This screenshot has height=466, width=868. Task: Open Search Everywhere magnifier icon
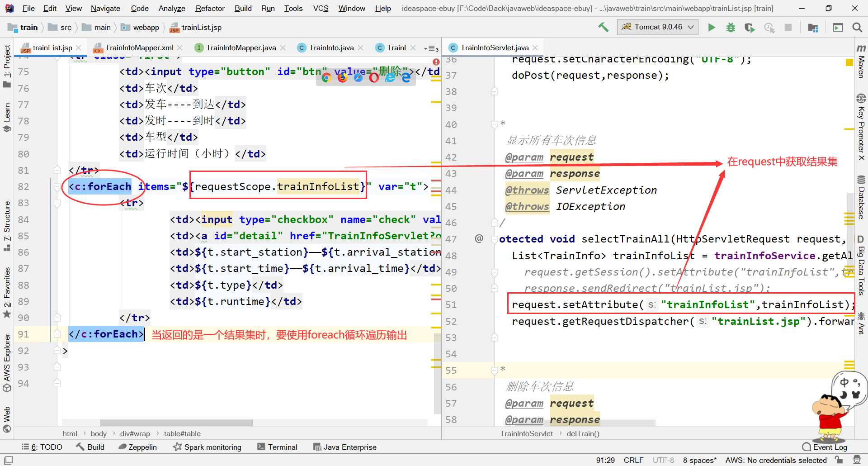[857, 28]
